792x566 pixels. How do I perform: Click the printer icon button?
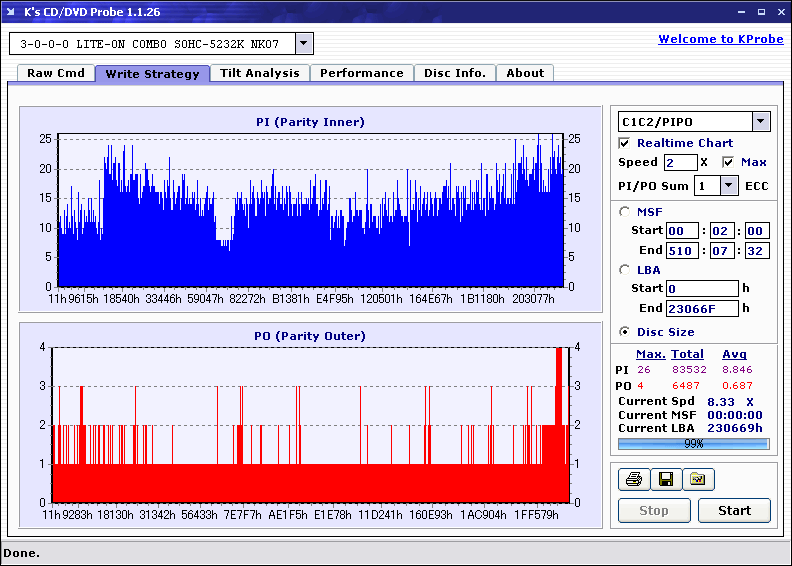pos(633,479)
